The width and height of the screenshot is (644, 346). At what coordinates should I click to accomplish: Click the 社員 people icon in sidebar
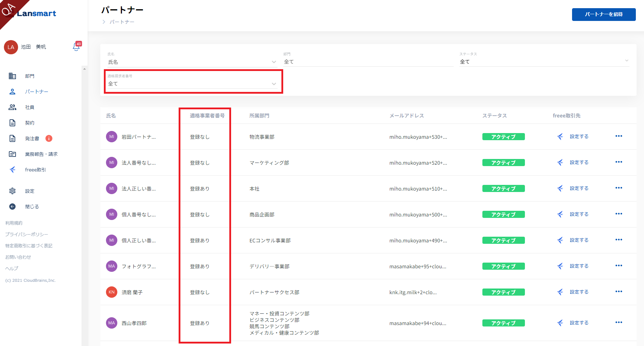[12, 107]
